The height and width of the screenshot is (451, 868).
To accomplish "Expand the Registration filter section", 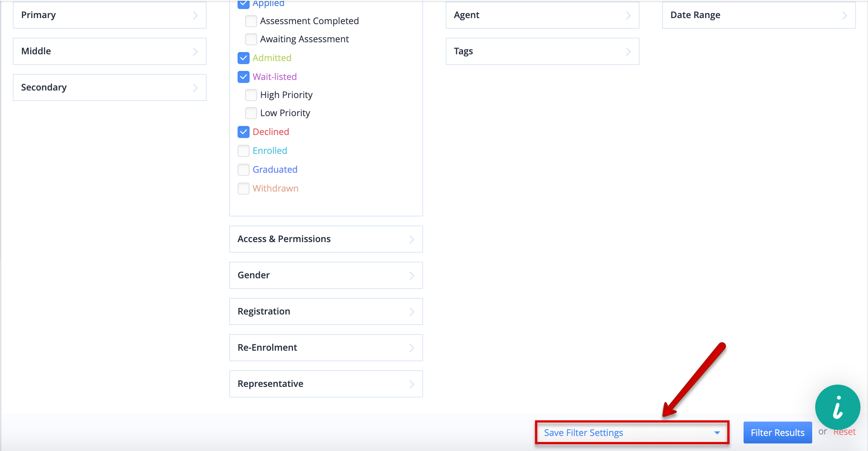I will [326, 311].
